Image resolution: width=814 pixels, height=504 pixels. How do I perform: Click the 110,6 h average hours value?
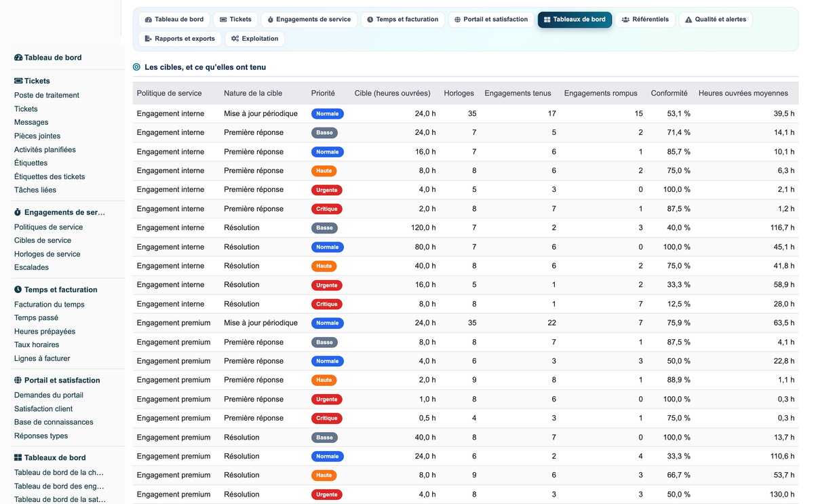[782, 457]
